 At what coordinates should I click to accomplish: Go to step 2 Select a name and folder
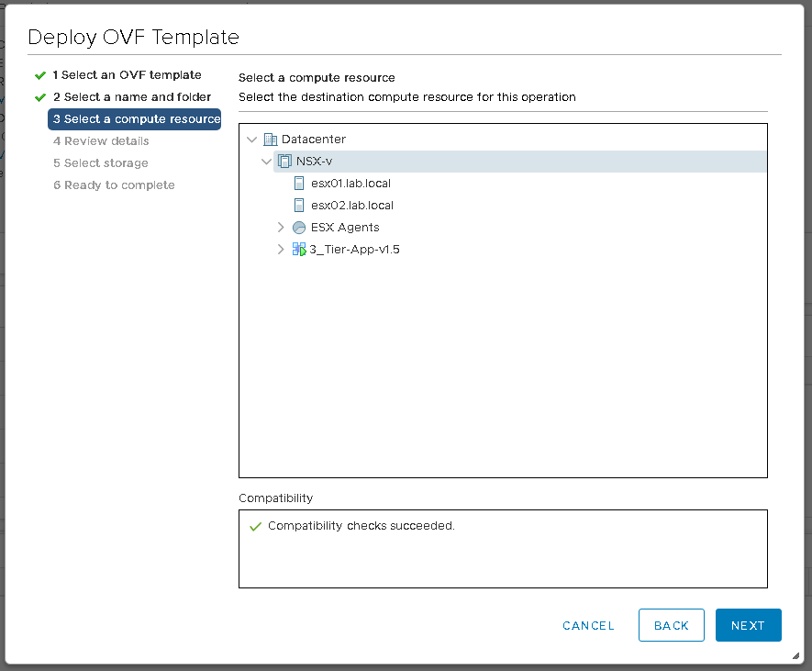point(132,97)
